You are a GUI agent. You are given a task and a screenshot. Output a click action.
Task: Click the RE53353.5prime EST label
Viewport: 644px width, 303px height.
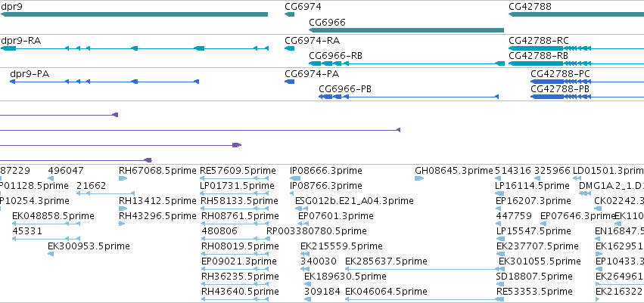click(534, 292)
